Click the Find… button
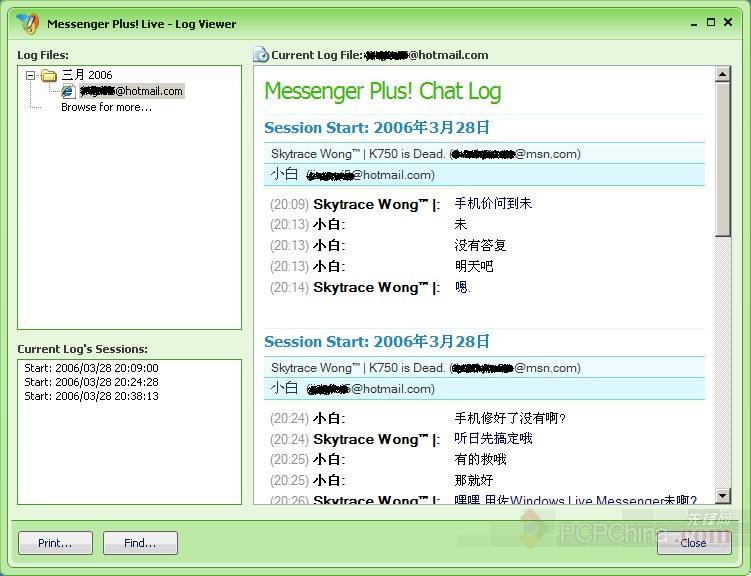 click(140, 543)
